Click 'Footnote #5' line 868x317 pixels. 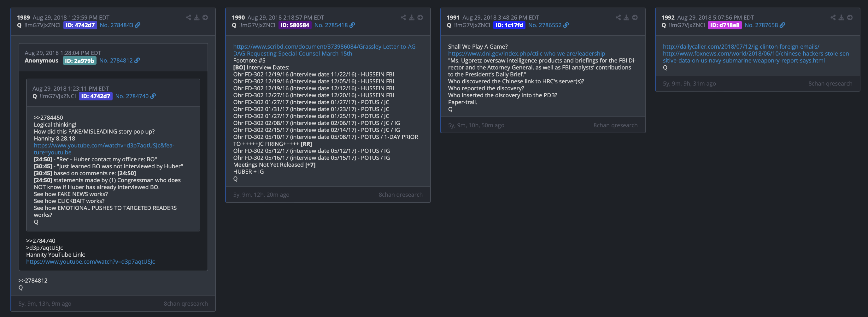click(249, 60)
